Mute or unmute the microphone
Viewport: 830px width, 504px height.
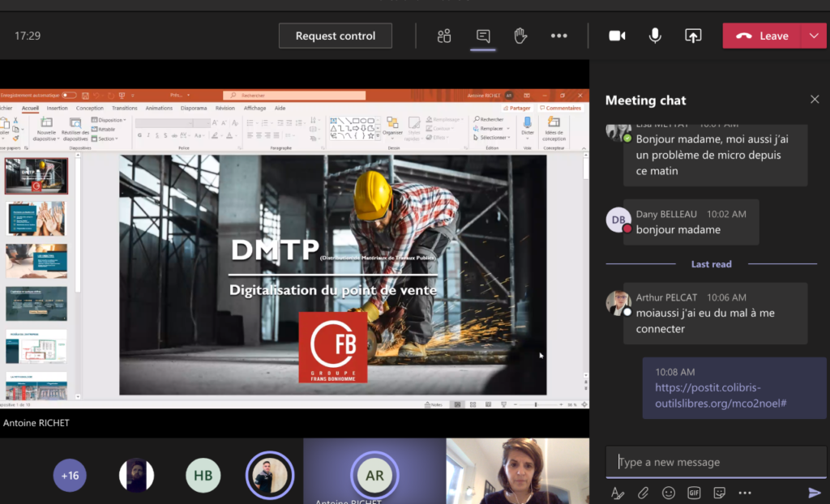[655, 36]
